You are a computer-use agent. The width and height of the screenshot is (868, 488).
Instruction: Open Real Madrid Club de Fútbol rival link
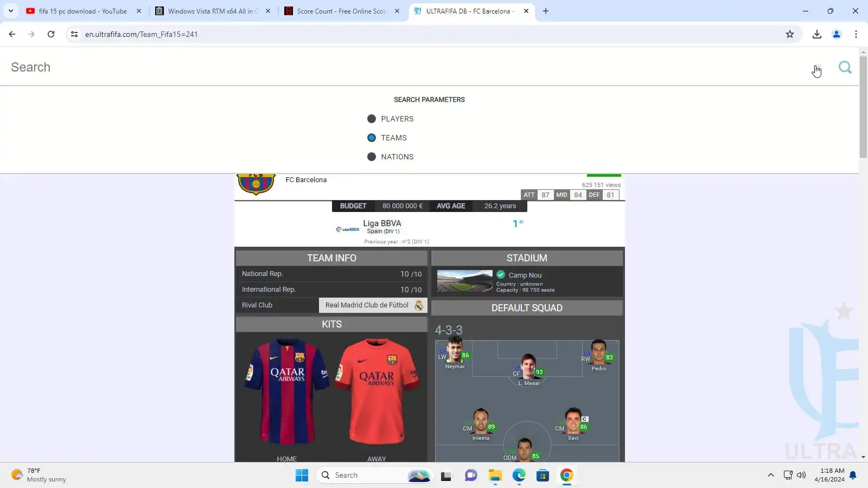coord(367,305)
